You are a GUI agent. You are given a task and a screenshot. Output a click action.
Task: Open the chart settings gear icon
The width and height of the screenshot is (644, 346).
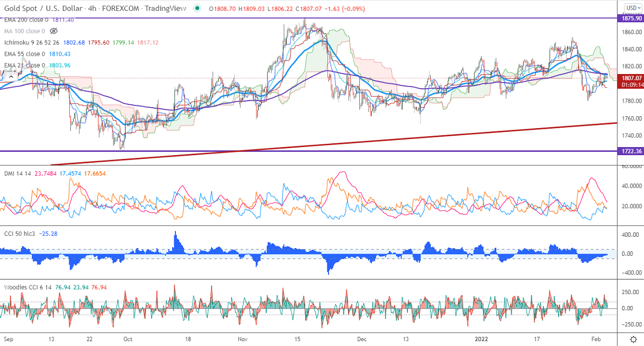[633, 340]
